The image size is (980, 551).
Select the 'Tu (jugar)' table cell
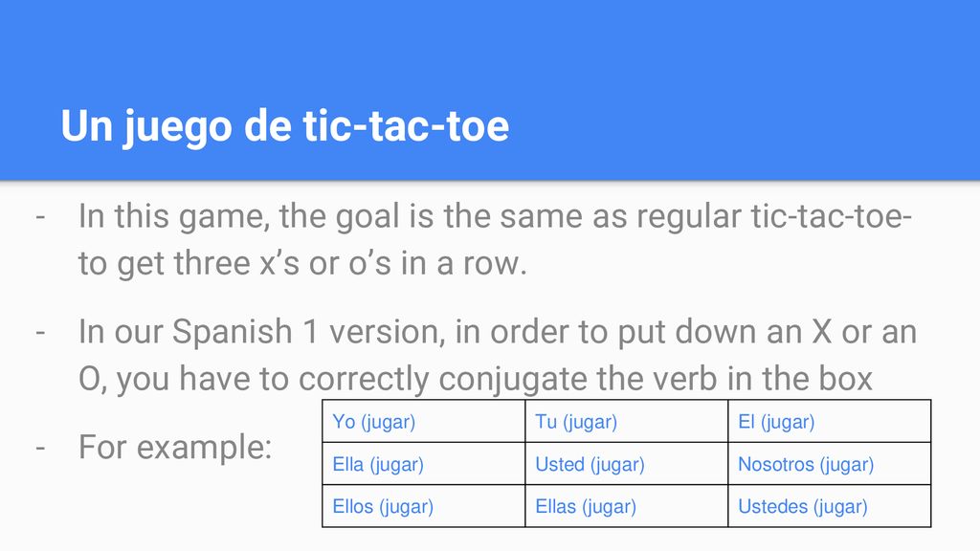click(626, 422)
